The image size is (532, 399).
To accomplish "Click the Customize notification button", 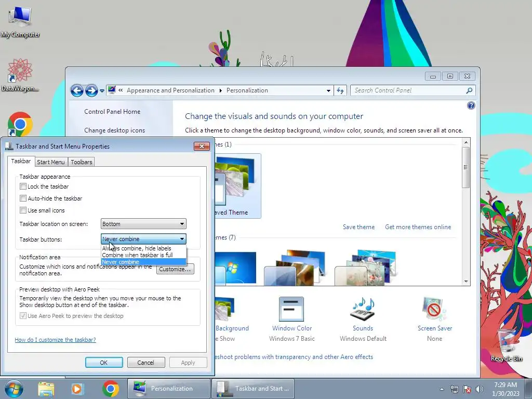I will (175, 270).
